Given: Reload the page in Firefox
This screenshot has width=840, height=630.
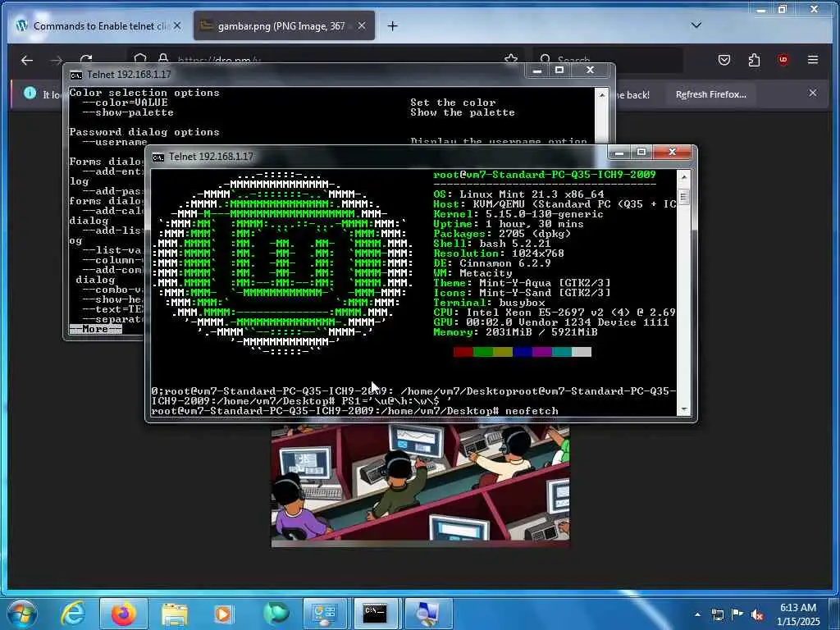Looking at the screenshot, I should pos(86,58).
